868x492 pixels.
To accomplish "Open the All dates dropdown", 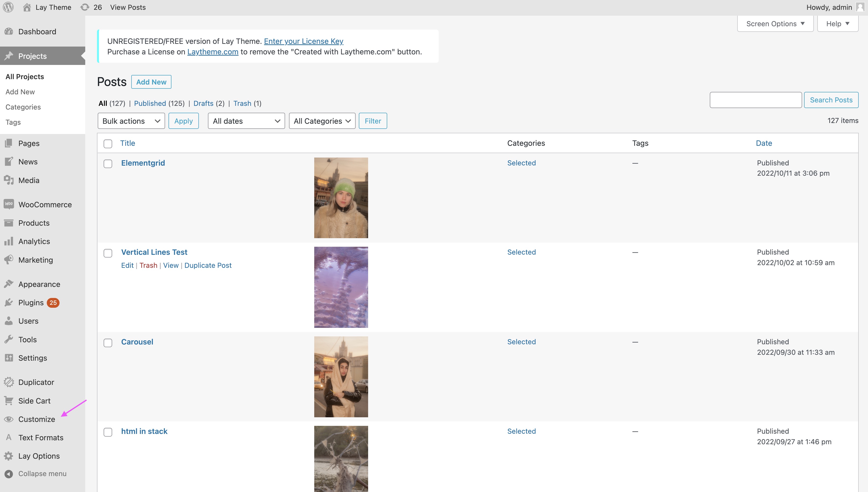I will (x=246, y=121).
